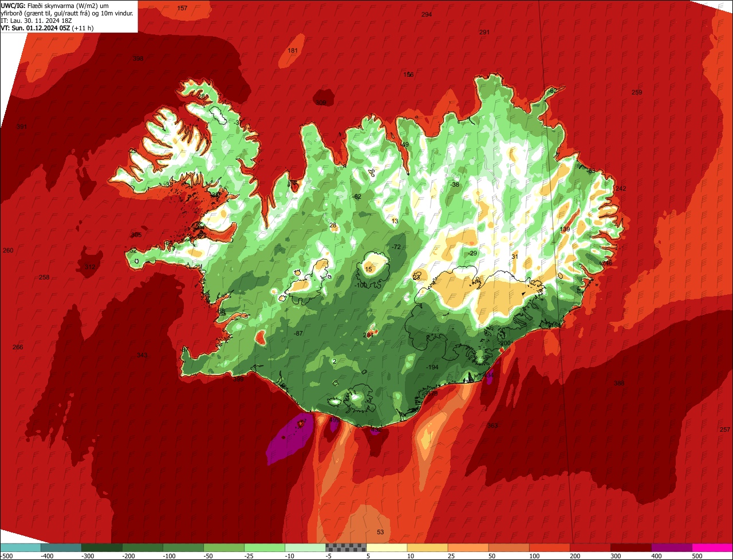Click the 'IT: Lau. 30. 11. 2024 18Z' line
The image size is (733, 560).
click(x=36, y=20)
